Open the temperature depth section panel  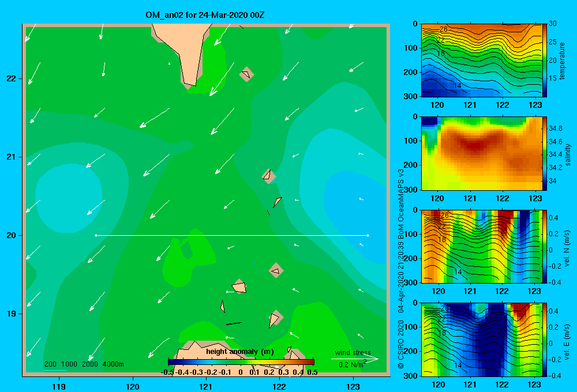coord(481,61)
